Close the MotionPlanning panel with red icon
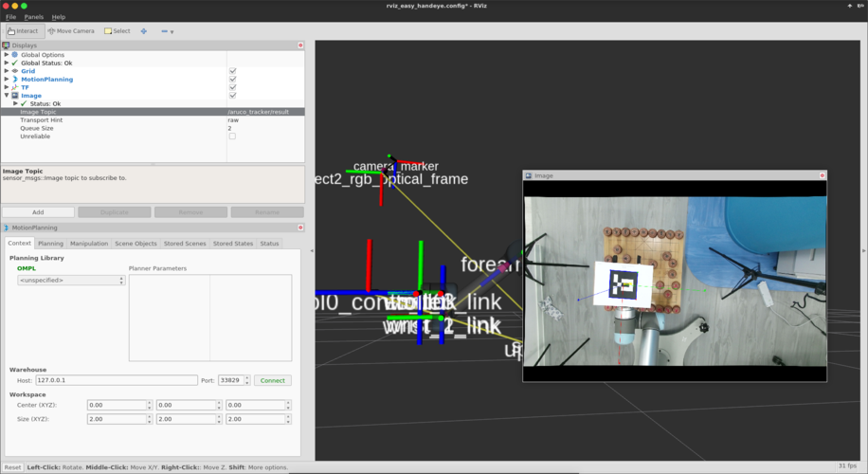This screenshot has height=474, width=868. click(x=300, y=228)
